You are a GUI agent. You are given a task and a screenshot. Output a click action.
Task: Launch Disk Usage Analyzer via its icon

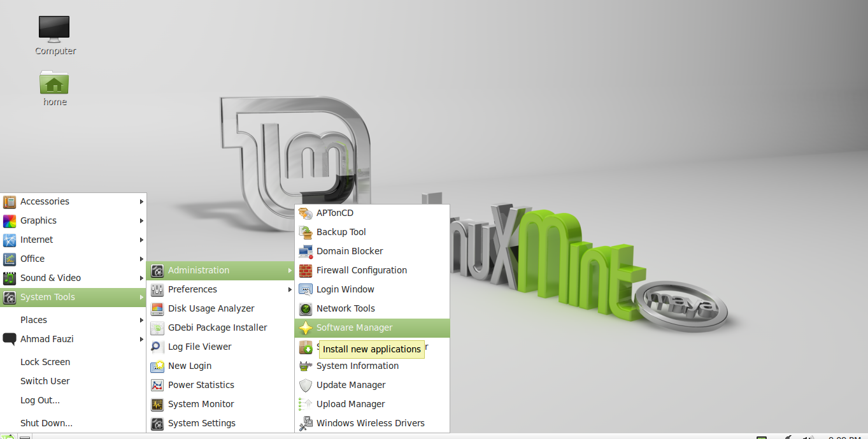coord(157,308)
